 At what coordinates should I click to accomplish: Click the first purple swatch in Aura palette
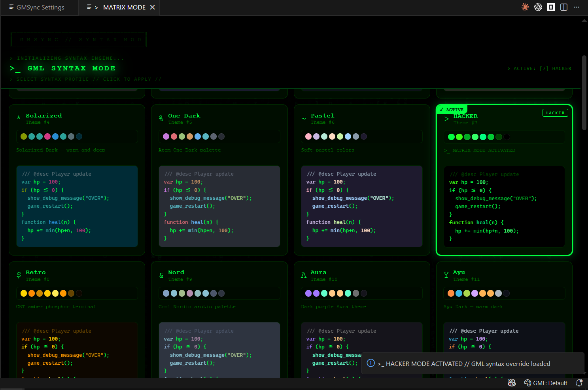tap(308, 293)
